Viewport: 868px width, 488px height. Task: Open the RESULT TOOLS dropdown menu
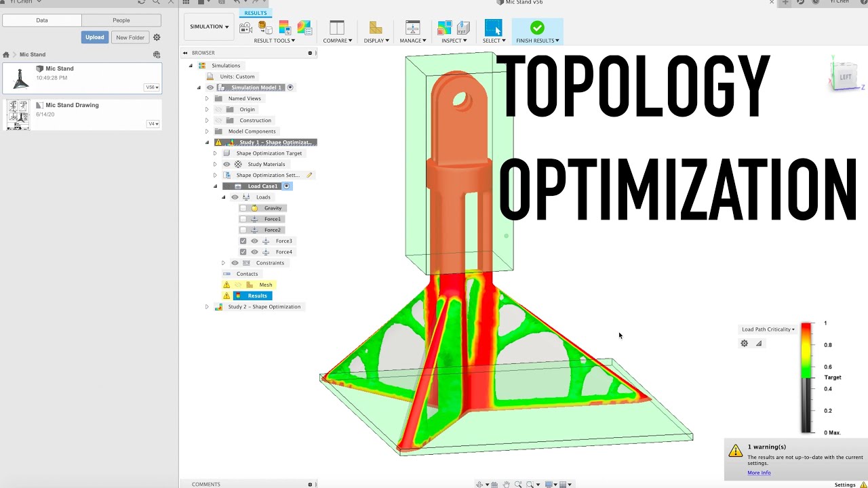[x=275, y=41]
